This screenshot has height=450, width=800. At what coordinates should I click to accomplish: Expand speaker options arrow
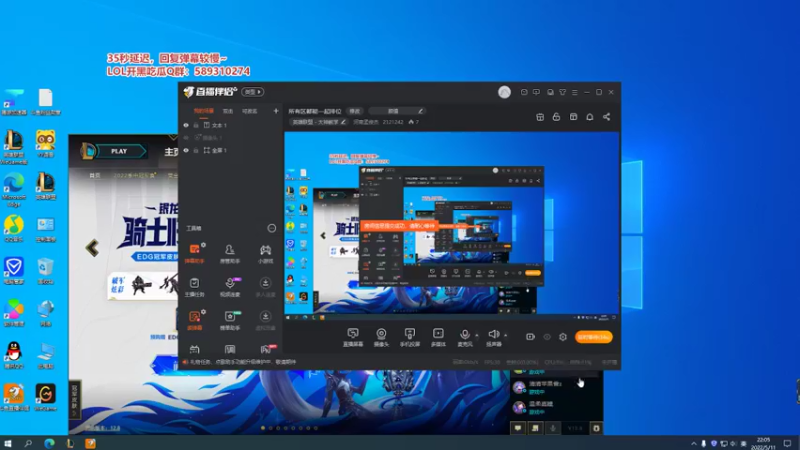click(505, 335)
